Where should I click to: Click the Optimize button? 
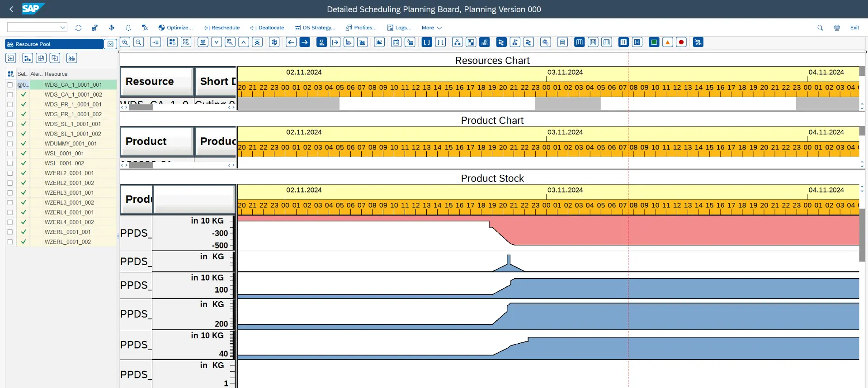[x=175, y=28]
